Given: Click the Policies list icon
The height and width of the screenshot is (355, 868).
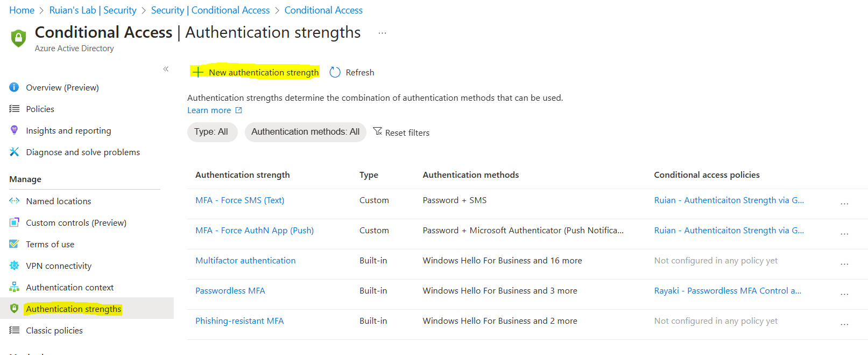Looking at the screenshot, I should pos(14,109).
